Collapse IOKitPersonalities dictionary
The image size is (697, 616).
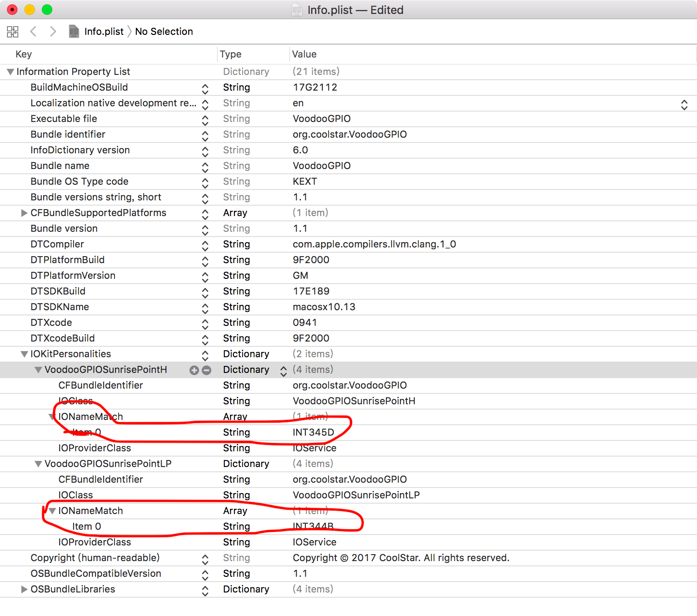24,354
